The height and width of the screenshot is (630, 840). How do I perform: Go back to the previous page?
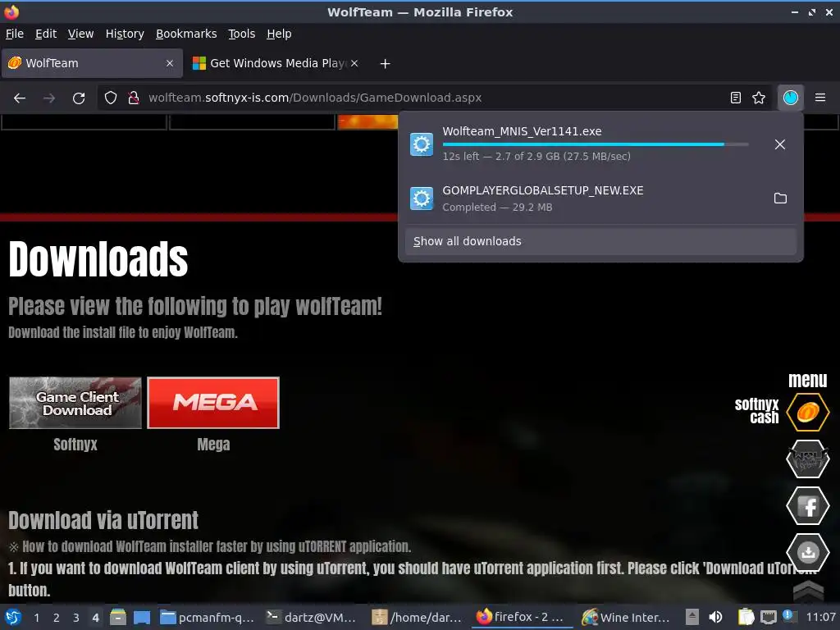20,98
